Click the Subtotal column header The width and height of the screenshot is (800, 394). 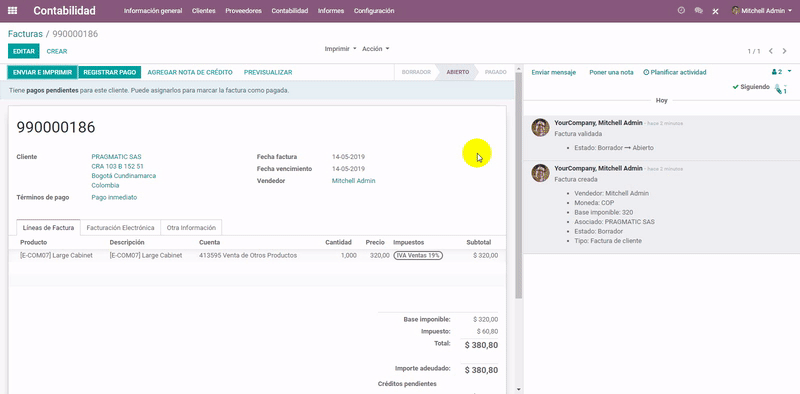(x=479, y=242)
